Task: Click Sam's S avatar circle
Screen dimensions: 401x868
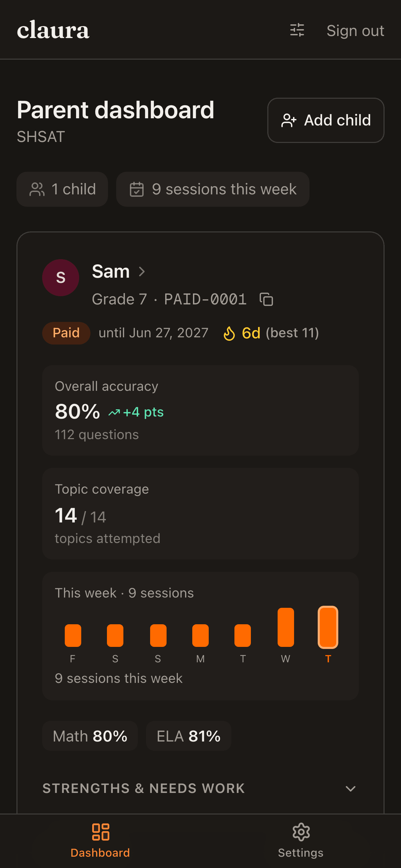Action: (61, 278)
